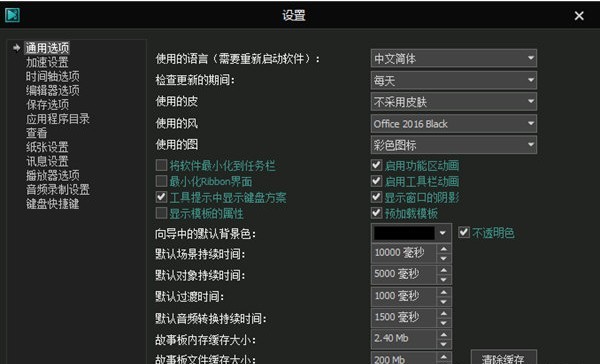Increase 故事板内存缓存大小 with up arrow
This screenshot has height=364, width=600.
pos(443,335)
